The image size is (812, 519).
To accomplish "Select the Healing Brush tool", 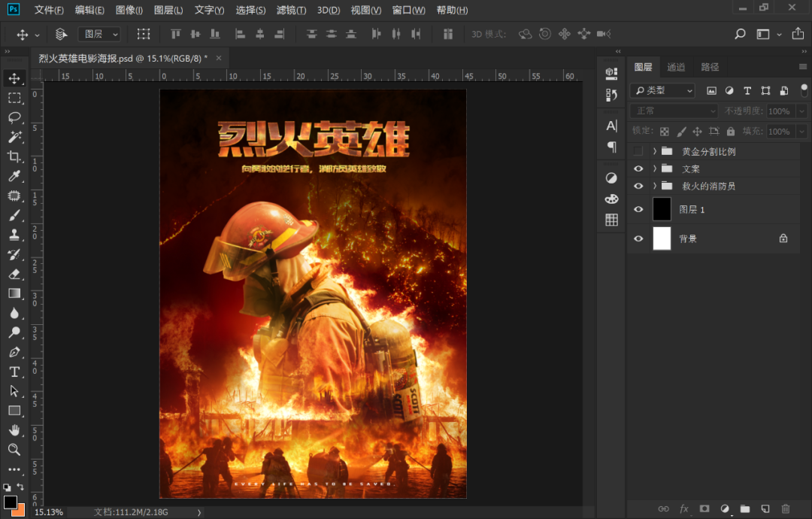I will coord(14,196).
